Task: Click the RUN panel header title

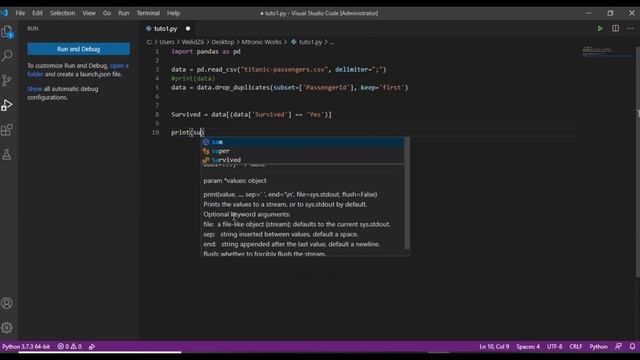Action: click(x=33, y=29)
